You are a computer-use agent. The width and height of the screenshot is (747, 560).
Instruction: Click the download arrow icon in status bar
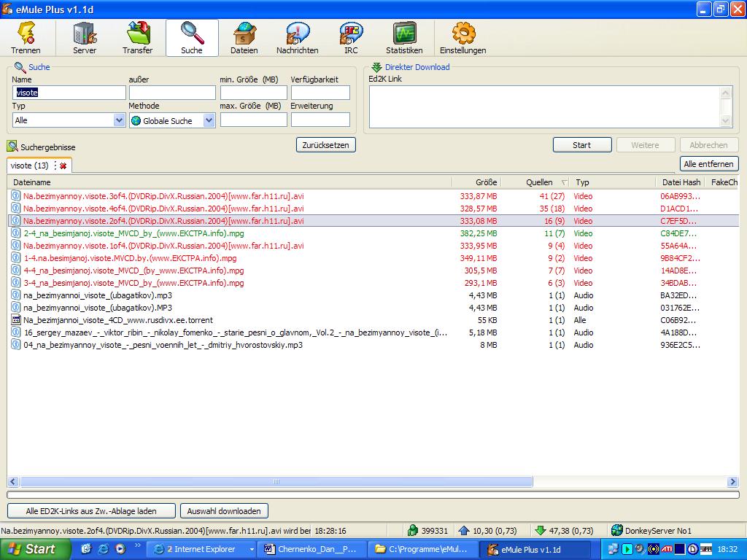tap(541, 530)
